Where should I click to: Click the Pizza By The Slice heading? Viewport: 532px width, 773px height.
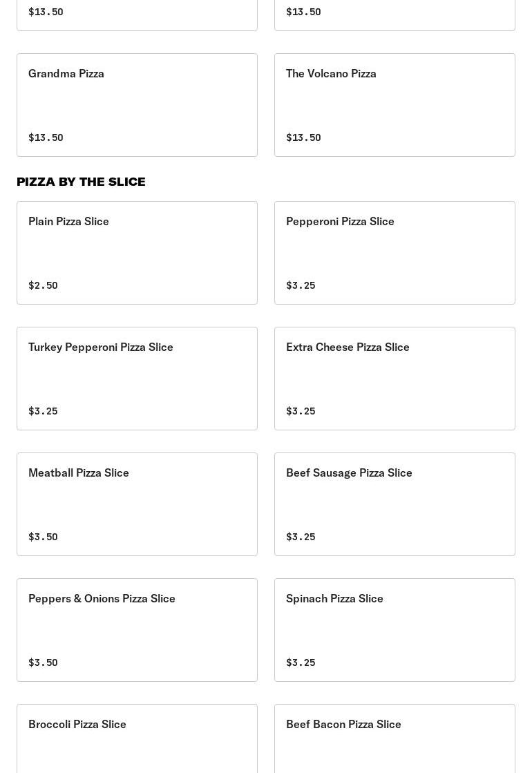(x=81, y=182)
